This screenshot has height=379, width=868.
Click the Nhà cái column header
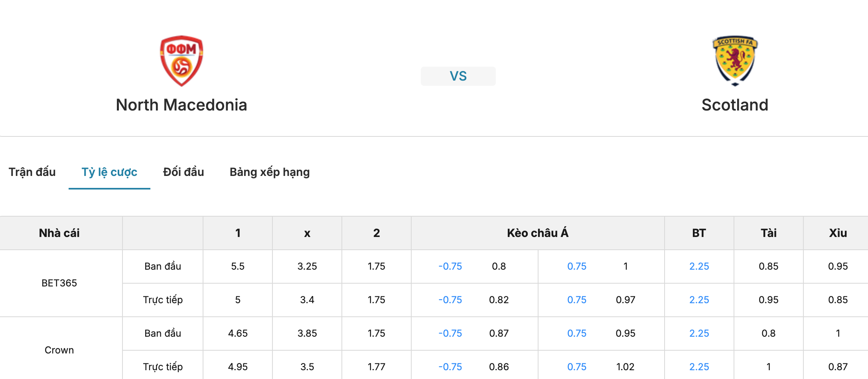click(59, 233)
